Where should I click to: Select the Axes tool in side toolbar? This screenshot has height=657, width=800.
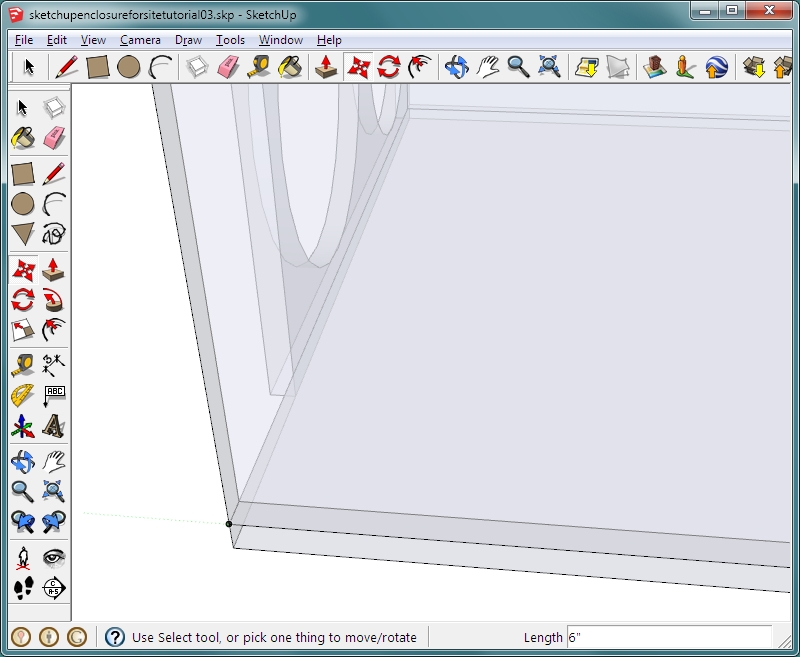click(23, 426)
